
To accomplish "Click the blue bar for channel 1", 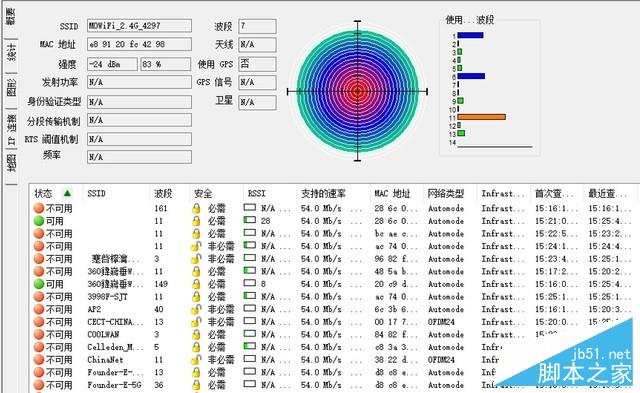I will [471, 35].
